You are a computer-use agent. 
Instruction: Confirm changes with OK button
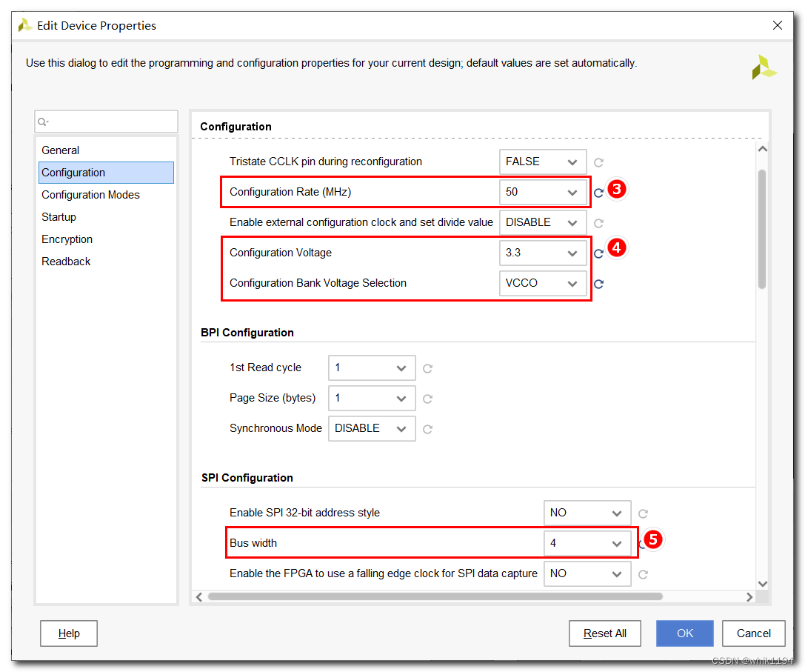coord(685,633)
